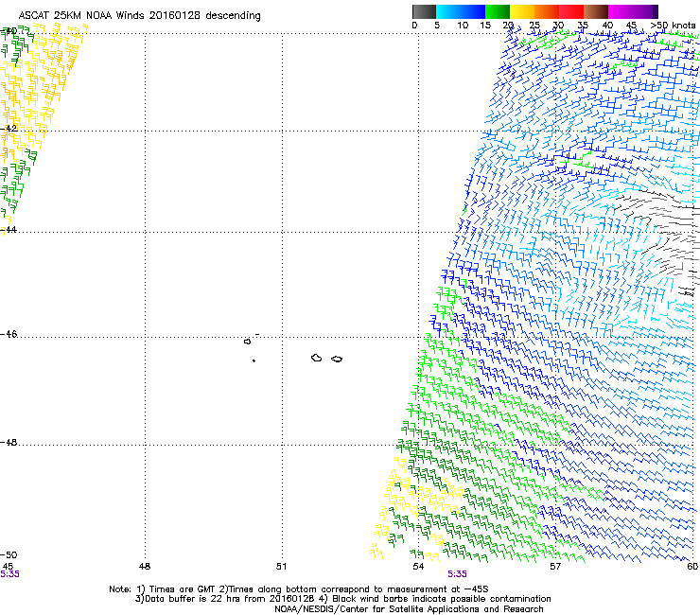Click the note line '3)Data buffer is 22 hrs'
This screenshot has width=700, height=615.
coord(342,599)
